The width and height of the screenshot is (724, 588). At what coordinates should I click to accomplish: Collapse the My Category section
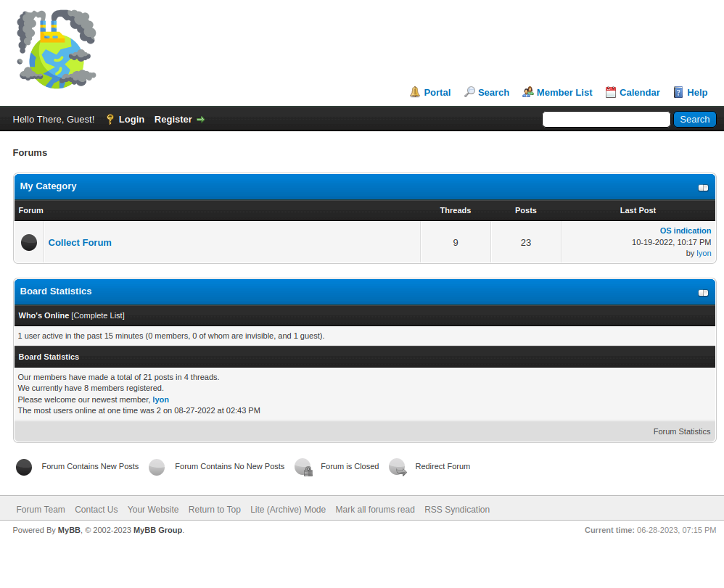703,188
